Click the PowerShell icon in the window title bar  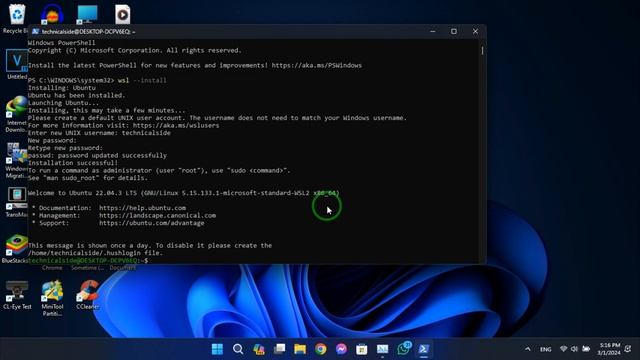click(x=36, y=31)
